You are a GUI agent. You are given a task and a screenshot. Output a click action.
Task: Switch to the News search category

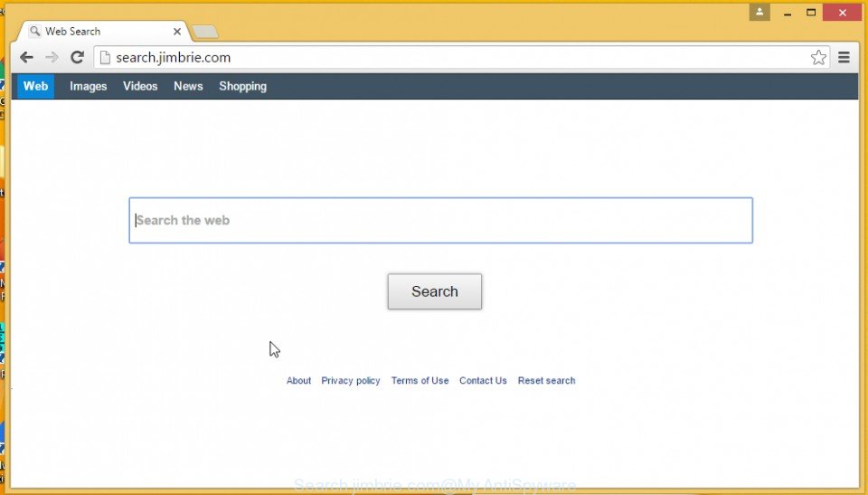pyautogui.click(x=188, y=86)
